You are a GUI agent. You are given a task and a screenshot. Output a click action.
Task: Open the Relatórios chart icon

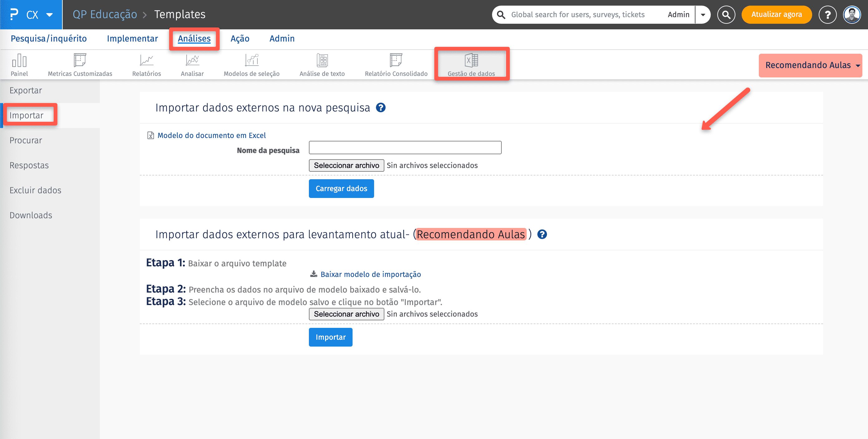(x=146, y=64)
